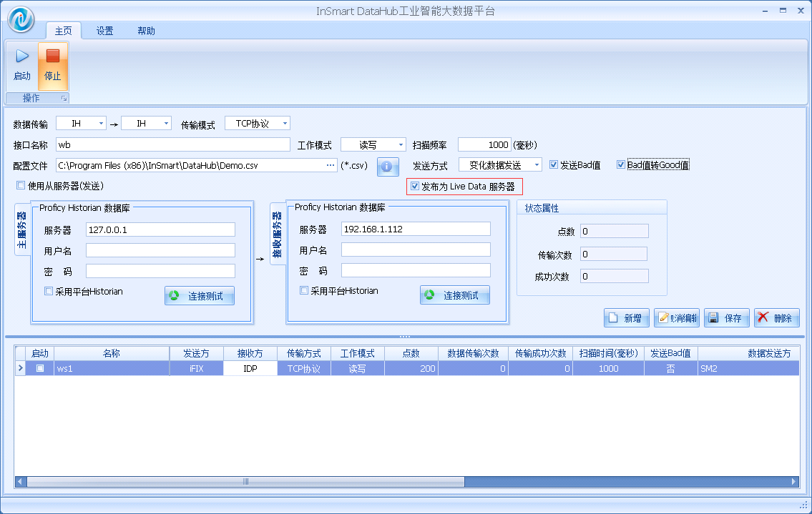Click the SM2 cell in ws1 row
The image size is (812, 514).
748,369
